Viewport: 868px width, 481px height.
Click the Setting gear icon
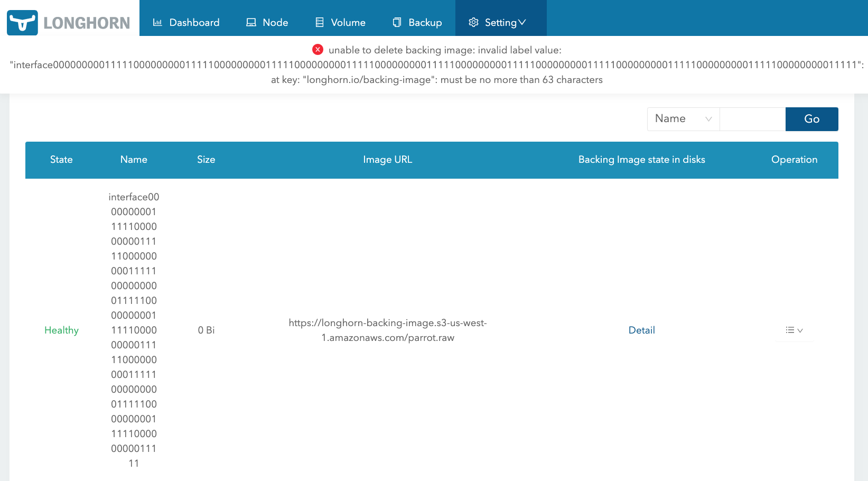click(x=473, y=22)
